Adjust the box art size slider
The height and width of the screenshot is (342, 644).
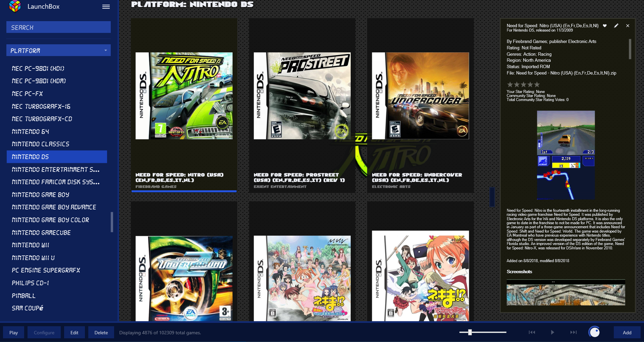click(x=470, y=332)
